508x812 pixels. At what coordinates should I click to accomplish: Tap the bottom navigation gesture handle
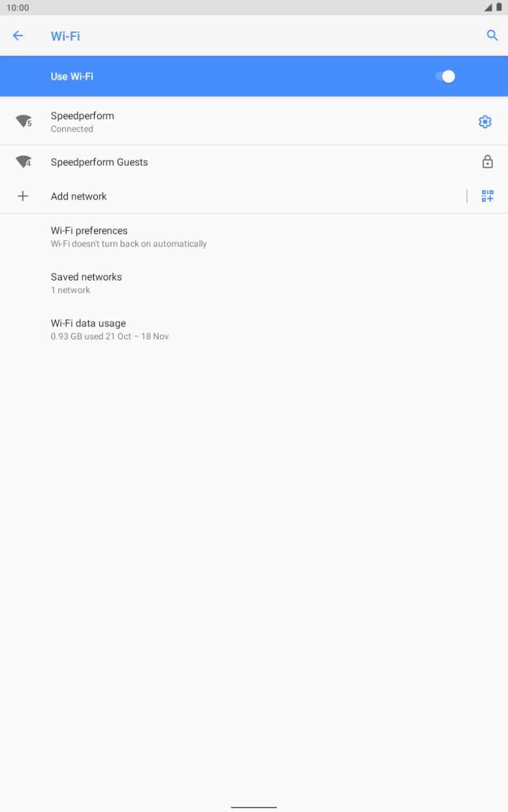click(254, 807)
